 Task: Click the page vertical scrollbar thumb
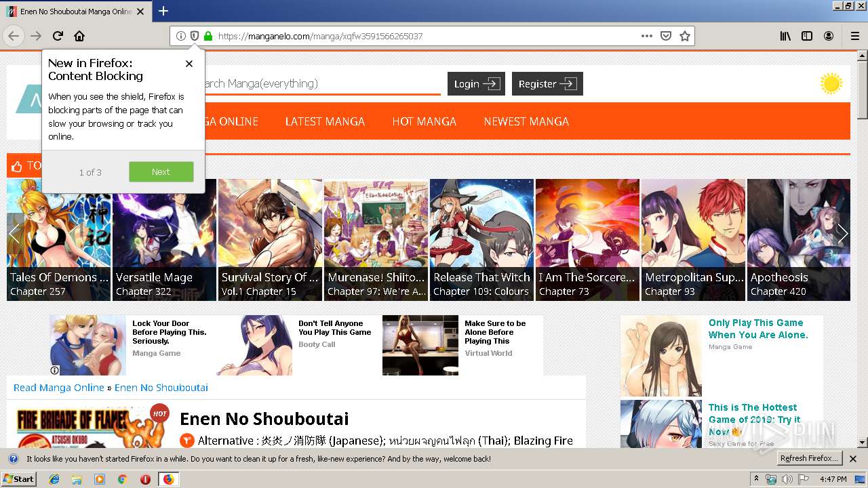pyautogui.click(x=863, y=91)
